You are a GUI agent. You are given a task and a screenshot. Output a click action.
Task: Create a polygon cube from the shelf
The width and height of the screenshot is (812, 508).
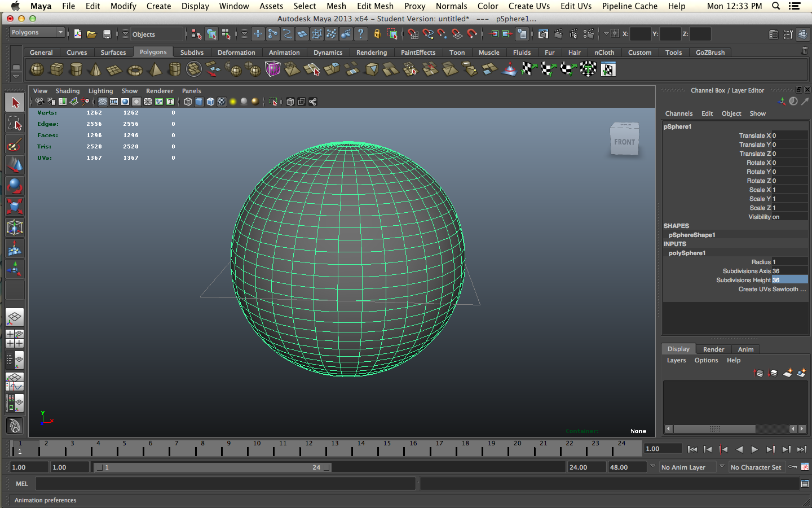point(56,69)
